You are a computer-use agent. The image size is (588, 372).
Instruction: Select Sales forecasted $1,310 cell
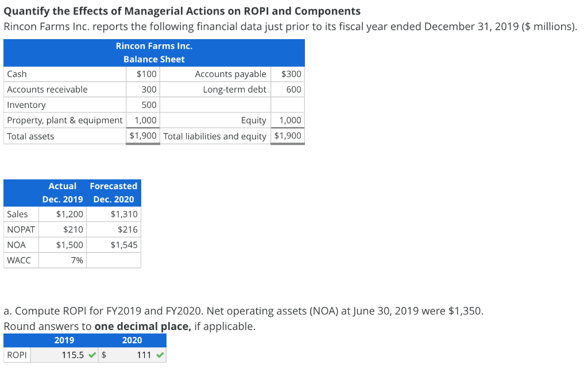click(114, 214)
